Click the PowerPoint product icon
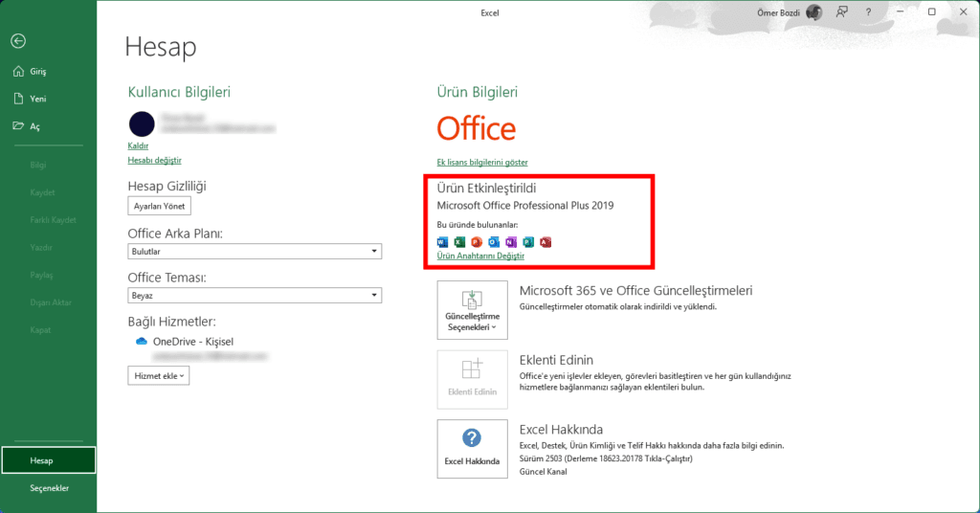The width and height of the screenshot is (980, 513). tap(477, 242)
